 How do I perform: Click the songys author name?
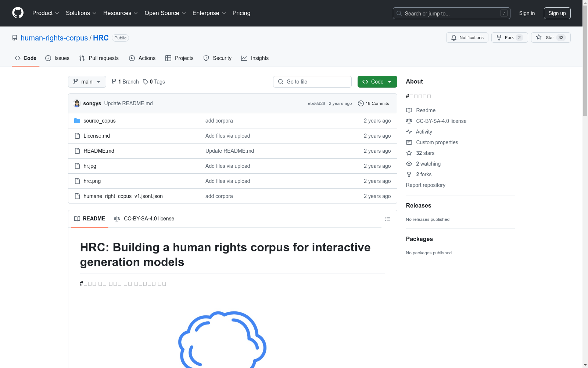pos(92,103)
